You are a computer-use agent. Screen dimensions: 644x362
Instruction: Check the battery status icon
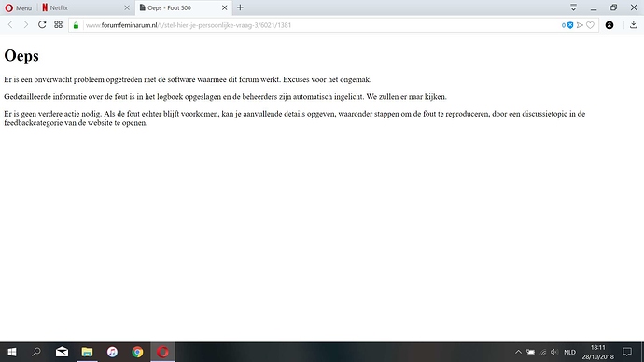[531, 352]
